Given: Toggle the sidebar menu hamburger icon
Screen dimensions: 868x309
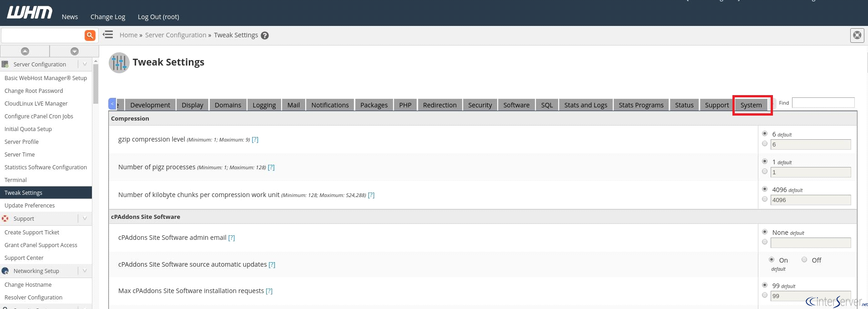Looking at the screenshot, I should pyautogui.click(x=108, y=35).
